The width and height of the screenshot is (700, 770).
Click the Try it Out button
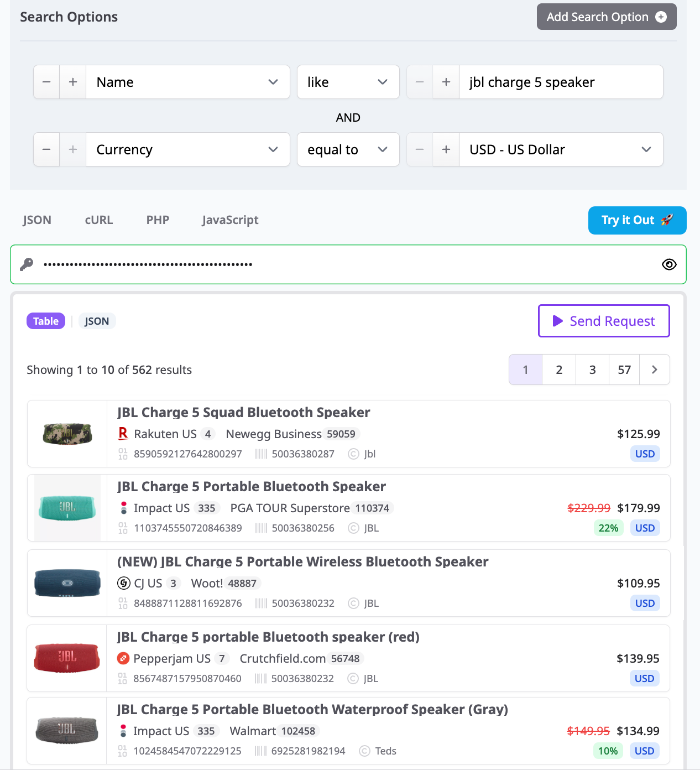coord(638,220)
